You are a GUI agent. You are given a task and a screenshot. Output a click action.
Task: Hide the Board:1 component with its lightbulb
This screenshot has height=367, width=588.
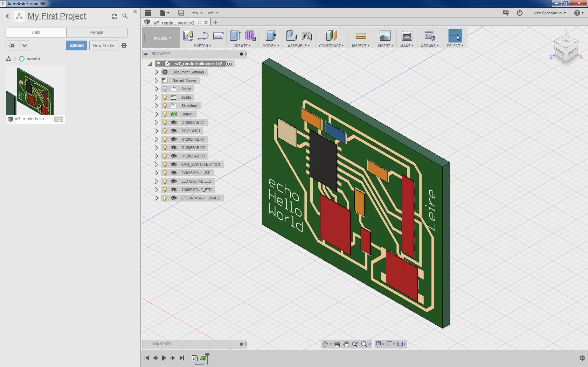tap(165, 114)
